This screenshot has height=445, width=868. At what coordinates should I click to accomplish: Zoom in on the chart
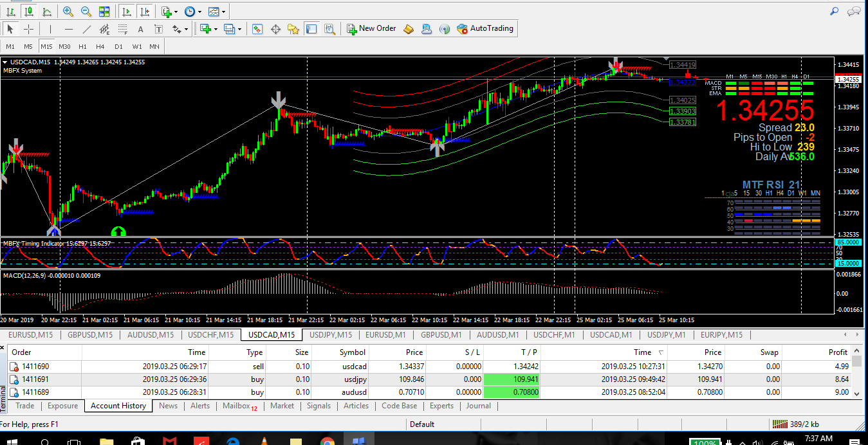coord(68,12)
